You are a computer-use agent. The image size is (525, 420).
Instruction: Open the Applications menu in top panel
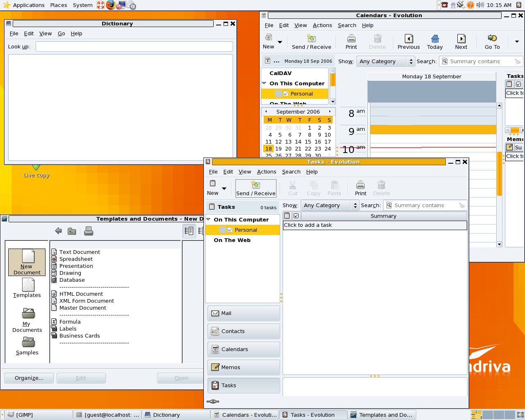29,5
